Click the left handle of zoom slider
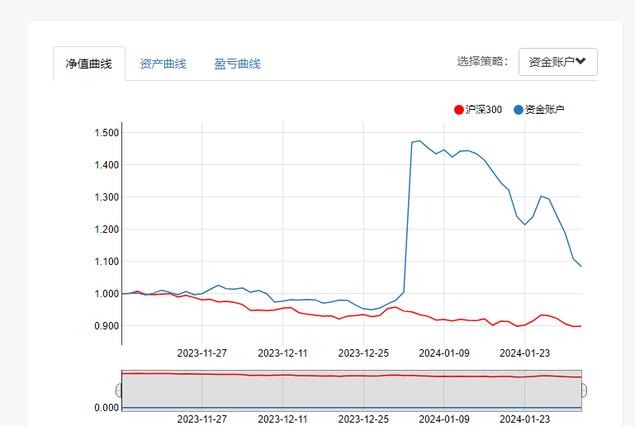Image resolution: width=635 pixels, height=426 pixels. tap(119, 390)
